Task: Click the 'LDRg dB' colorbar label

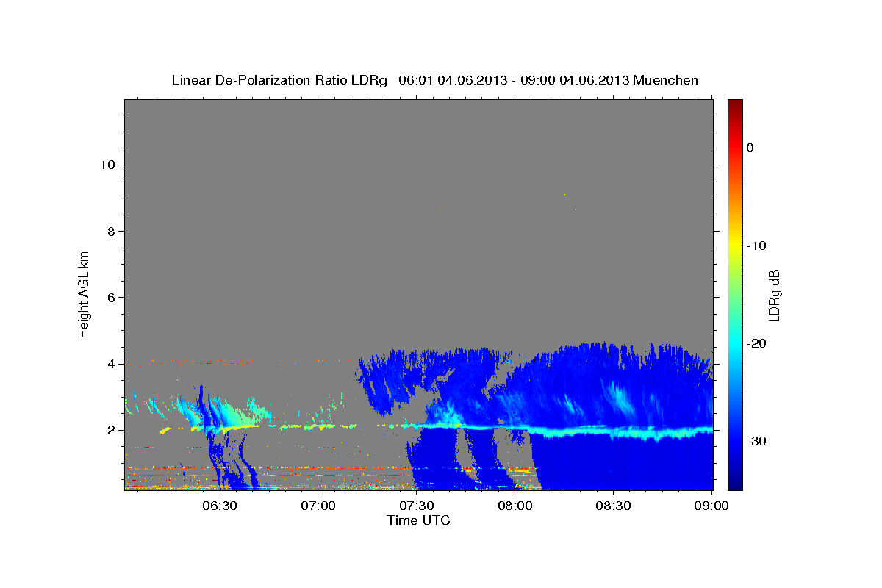Action: click(774, 295)
